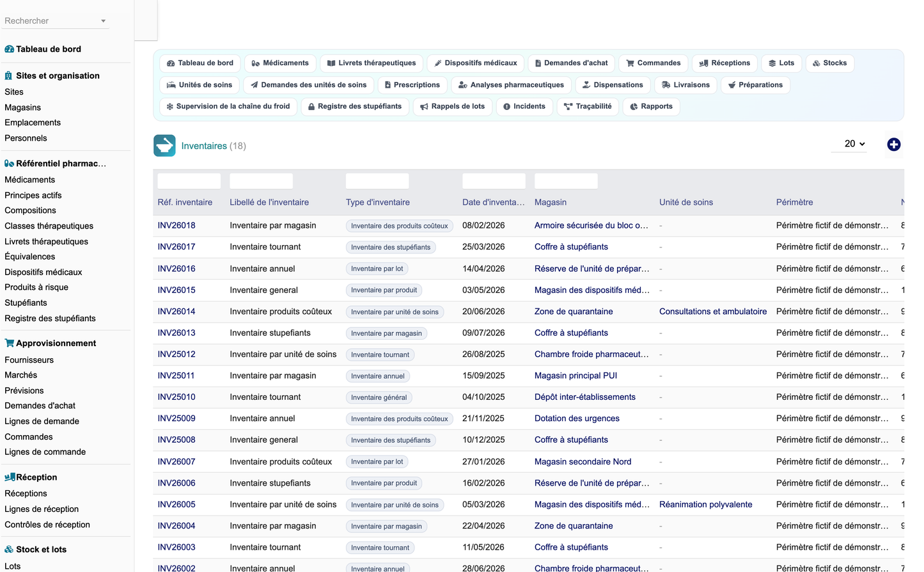Open Lots toolbar button
The height and width of the screenshot is (572, 924).
(781, 63)
